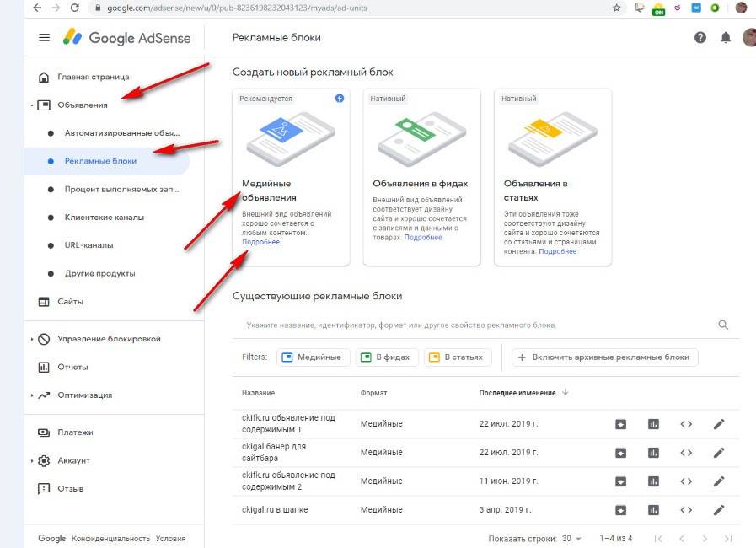The width and height of the screenshot is (756, 548).
Task: Click Подробнее link under Медийные объявления
Action: click(x=260, y=242)
